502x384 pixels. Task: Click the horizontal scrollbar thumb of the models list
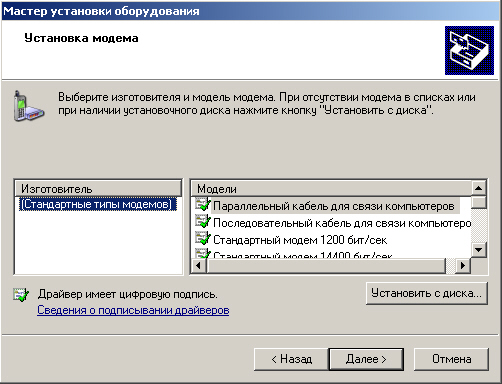pos(326,266)
